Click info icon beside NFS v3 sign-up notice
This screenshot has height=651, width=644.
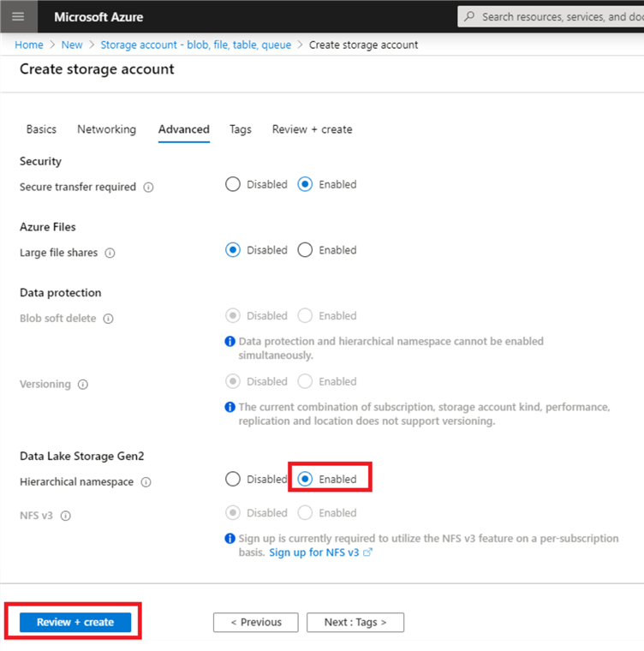tap(230, 539)
